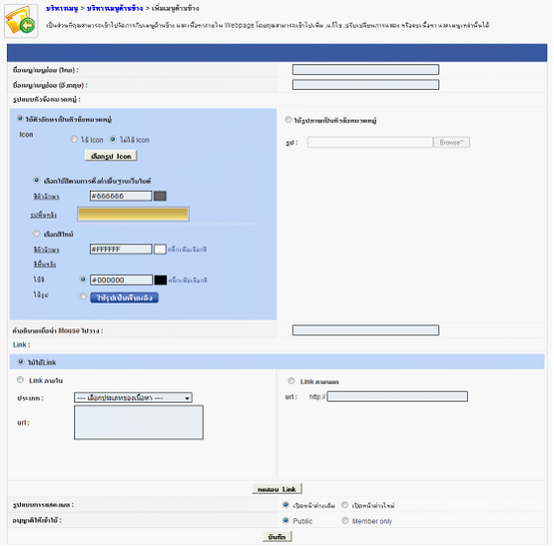Select the external Link radio button
This screenshot has width=554, height=546.
point(291,381)
